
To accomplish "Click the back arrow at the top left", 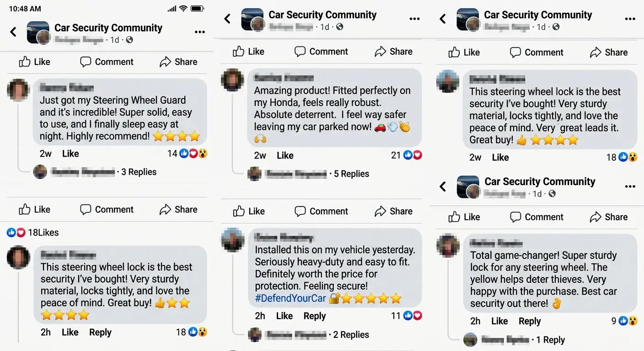I will (x=13, y=32).
